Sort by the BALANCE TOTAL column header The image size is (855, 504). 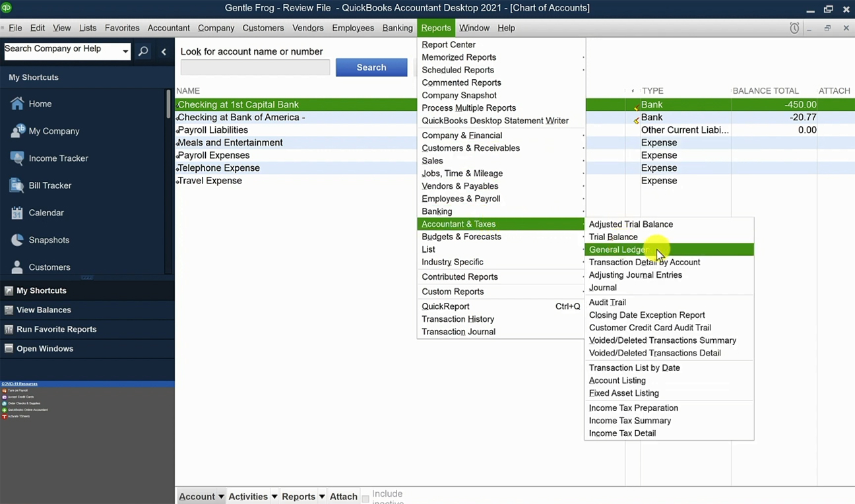click(765, 91)
